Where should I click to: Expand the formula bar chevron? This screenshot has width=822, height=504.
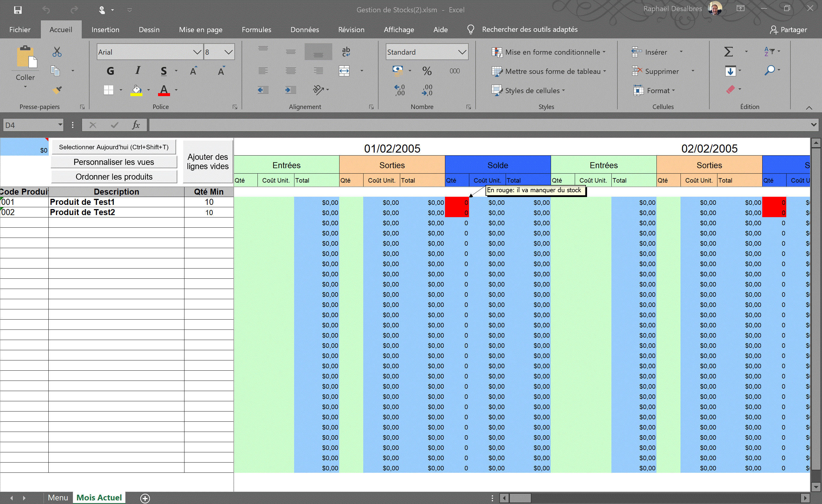coord(814,125)
